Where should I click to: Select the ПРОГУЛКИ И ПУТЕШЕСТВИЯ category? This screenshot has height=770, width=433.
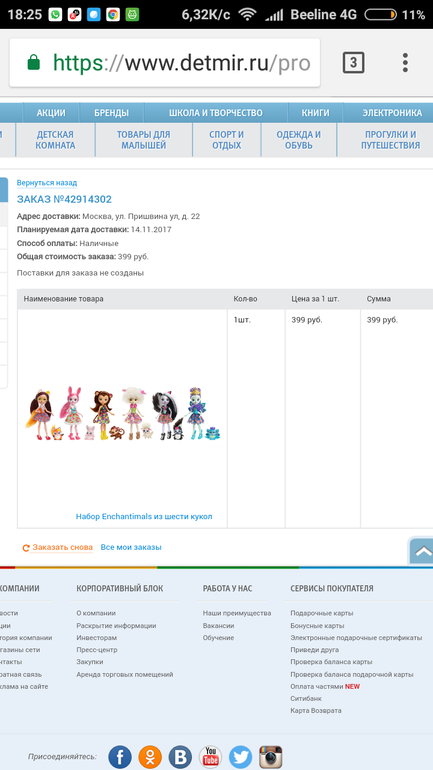click(x=391, y=140)
